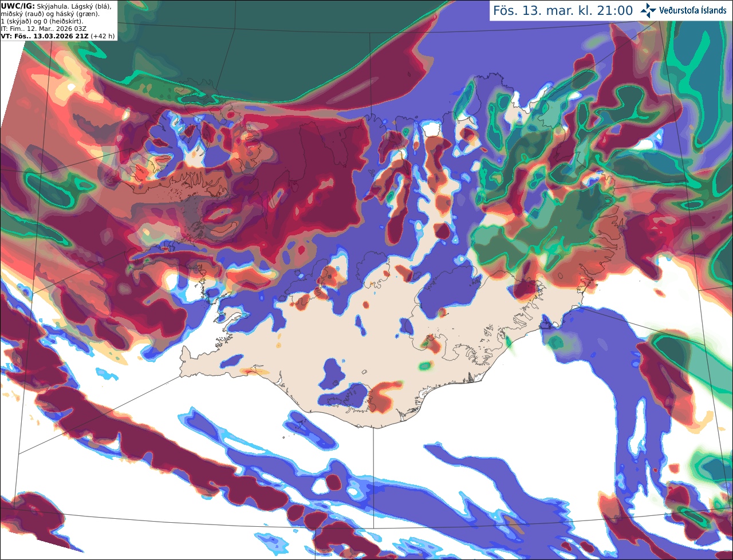Click the 'Fös. 13. mar. kl. 21:00' timestamp
Viewport: 733px width, 560px height.
[x=563, y=11]
